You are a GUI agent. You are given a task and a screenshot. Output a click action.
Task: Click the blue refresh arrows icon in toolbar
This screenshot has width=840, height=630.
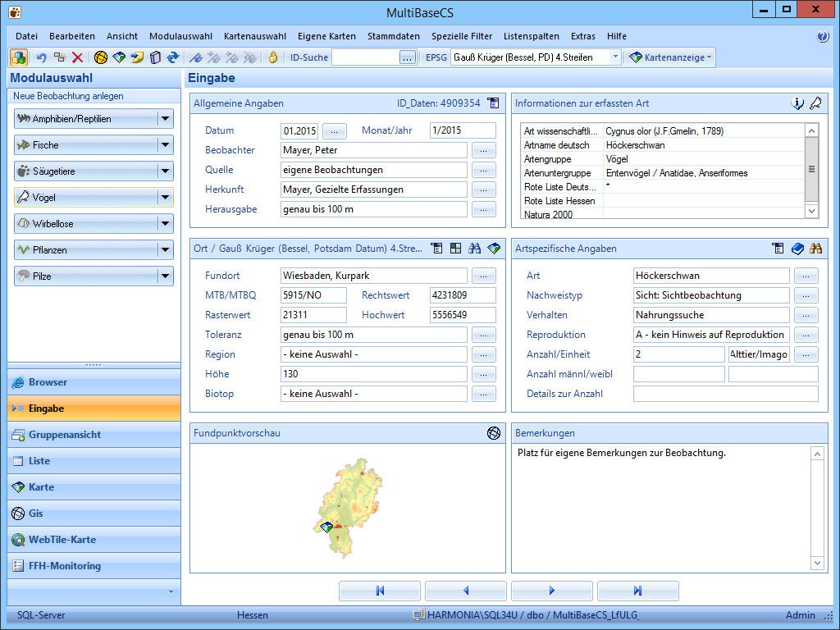pos(173,57)
